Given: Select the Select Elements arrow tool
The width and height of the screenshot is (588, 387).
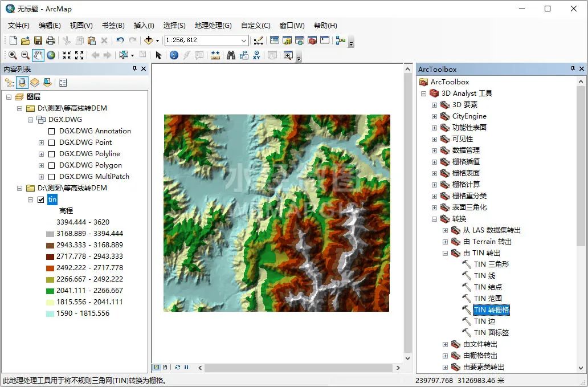Looking at the screenshot, I should (158, 55).
